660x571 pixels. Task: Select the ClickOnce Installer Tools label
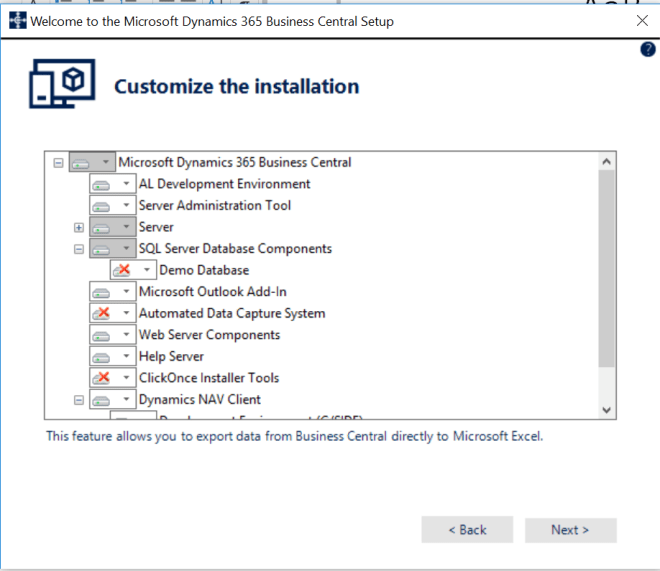click(209, 378)
